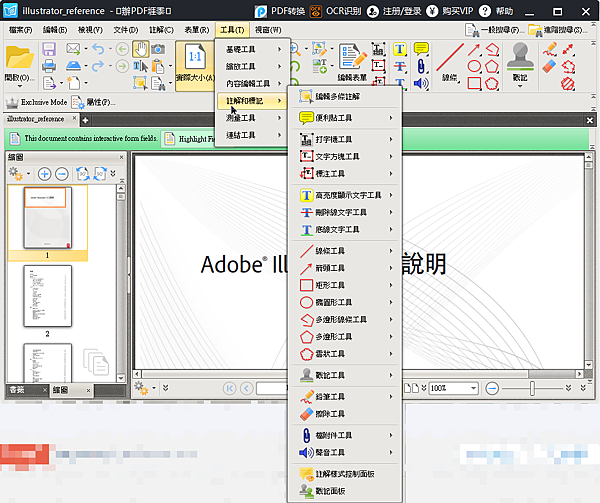Toggle Actual Size 1:1 view button
600x503 pixels.
195,66
